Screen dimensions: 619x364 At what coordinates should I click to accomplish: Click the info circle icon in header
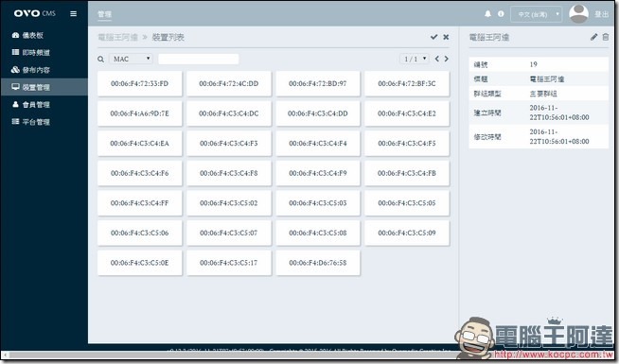click(501, 14)
